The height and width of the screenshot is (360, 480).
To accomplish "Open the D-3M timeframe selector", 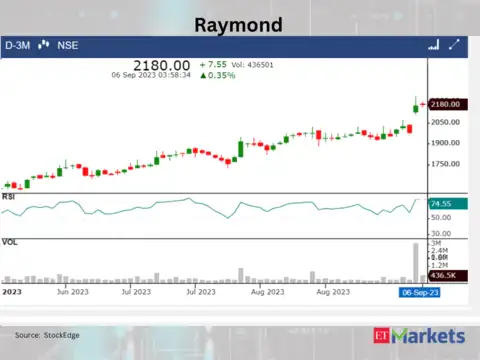I will pos(18,45).
